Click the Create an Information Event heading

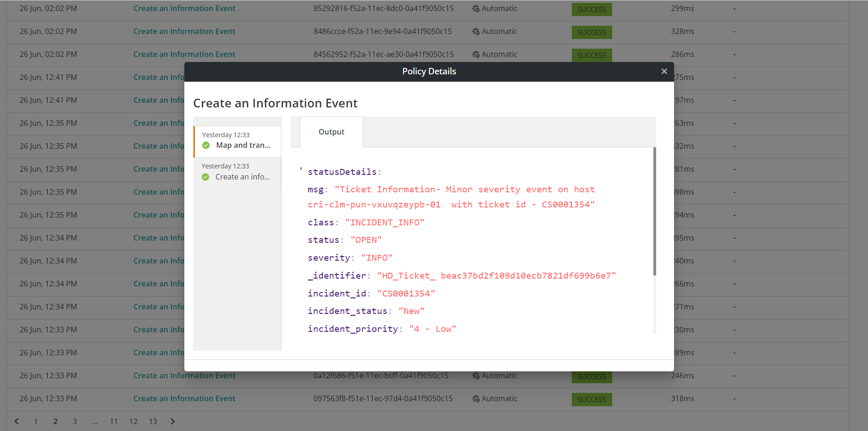click(x=275, y=103)
